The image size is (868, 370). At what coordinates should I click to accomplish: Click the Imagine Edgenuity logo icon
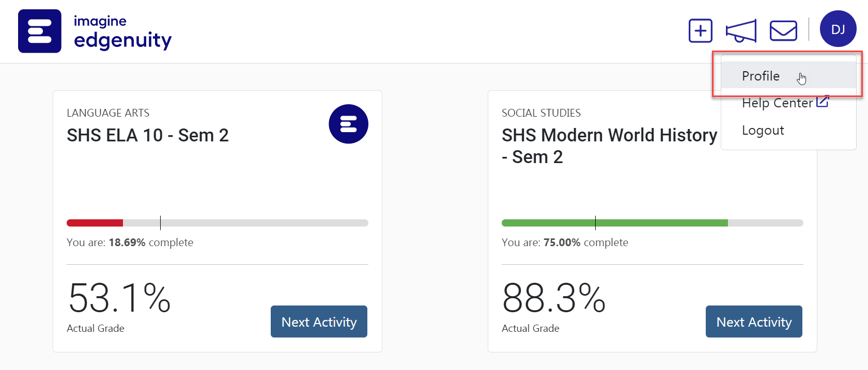tap(40, 31)
